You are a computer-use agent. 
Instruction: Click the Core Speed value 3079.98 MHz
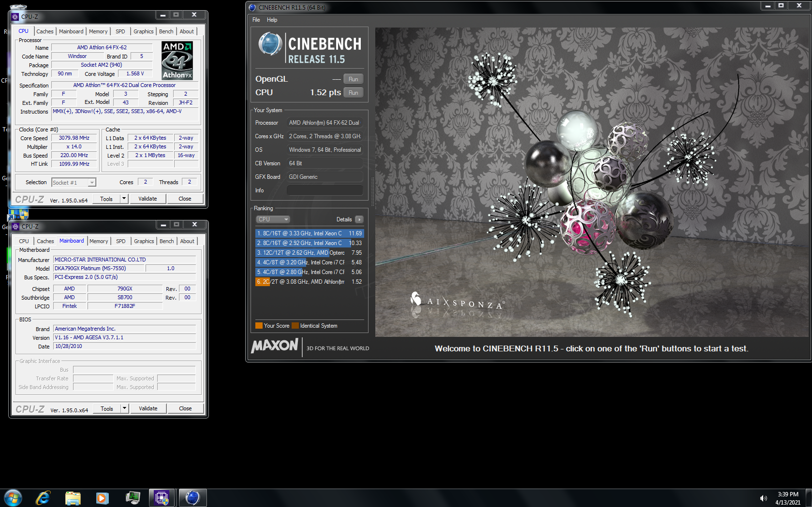[x=74, y=138]
